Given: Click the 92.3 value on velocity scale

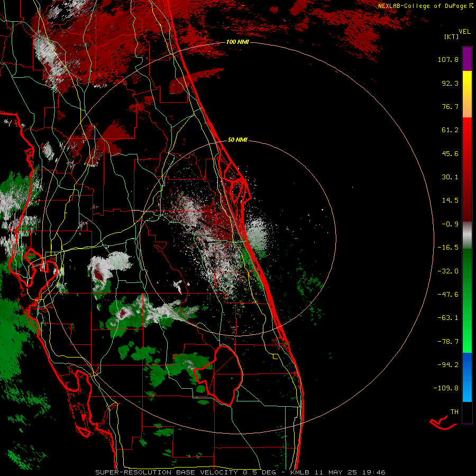Looking at the screenshot, I should [450, 83].
